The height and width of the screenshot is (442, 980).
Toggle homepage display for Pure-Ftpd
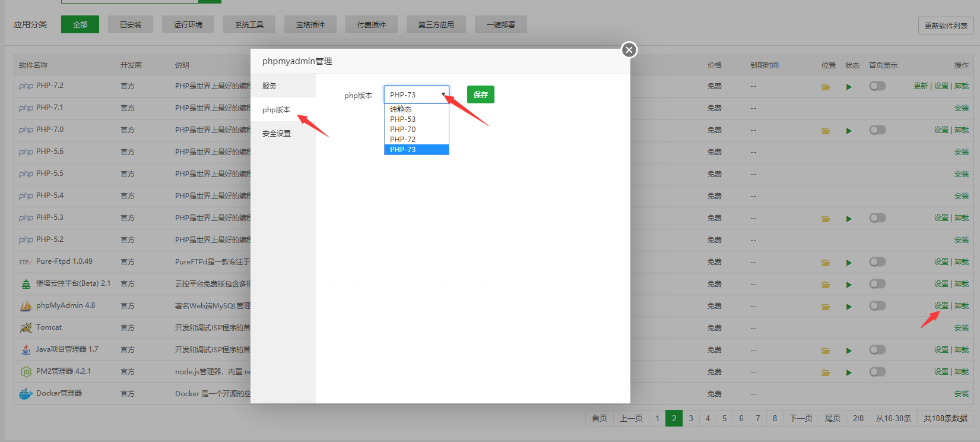click(x=877, y=262)
